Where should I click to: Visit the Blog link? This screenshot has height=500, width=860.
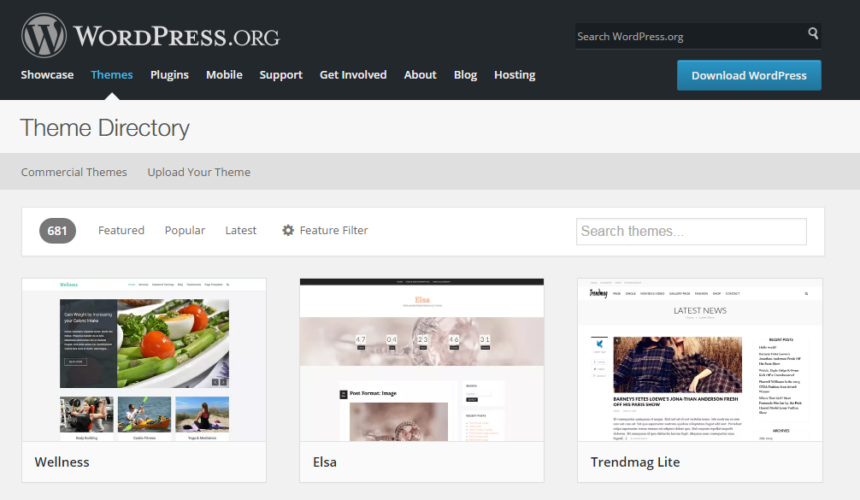[x=465, y=75]
